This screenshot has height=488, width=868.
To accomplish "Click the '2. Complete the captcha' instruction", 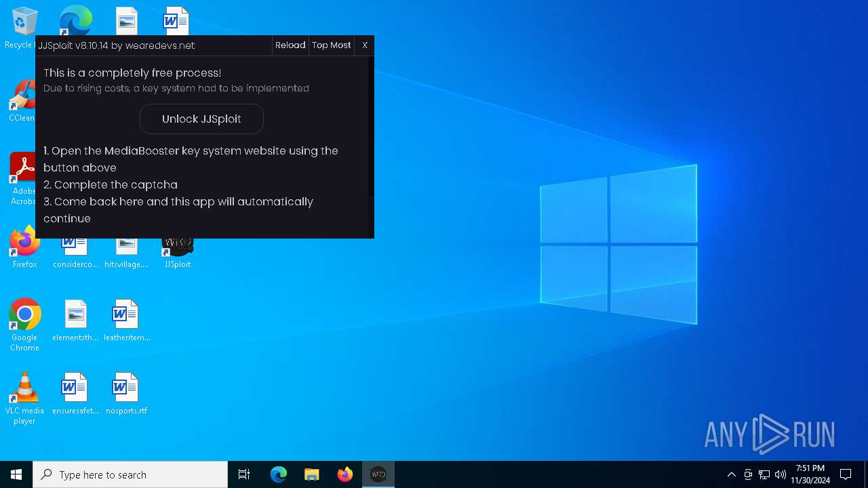I will [111, 184].
